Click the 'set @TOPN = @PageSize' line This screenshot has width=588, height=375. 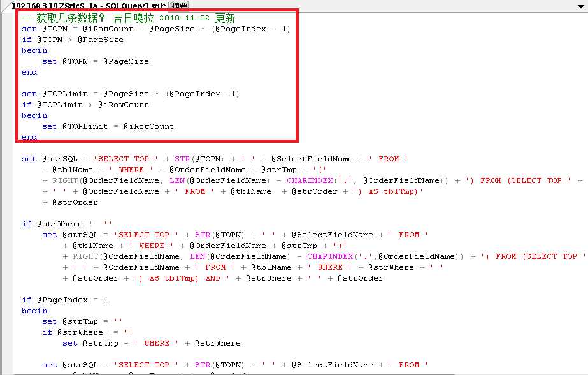point(96,62)
